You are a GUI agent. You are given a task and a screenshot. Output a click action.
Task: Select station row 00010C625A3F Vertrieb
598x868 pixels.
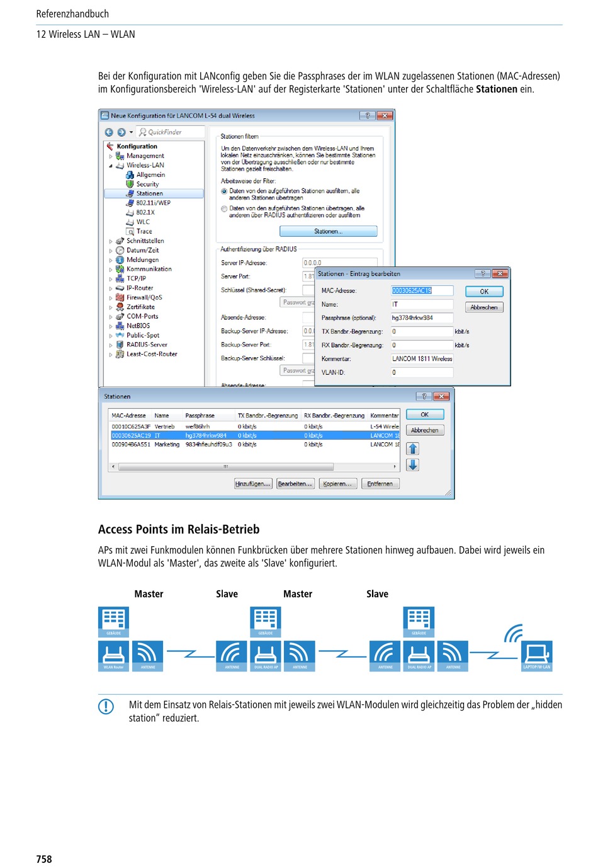(255, 426)
